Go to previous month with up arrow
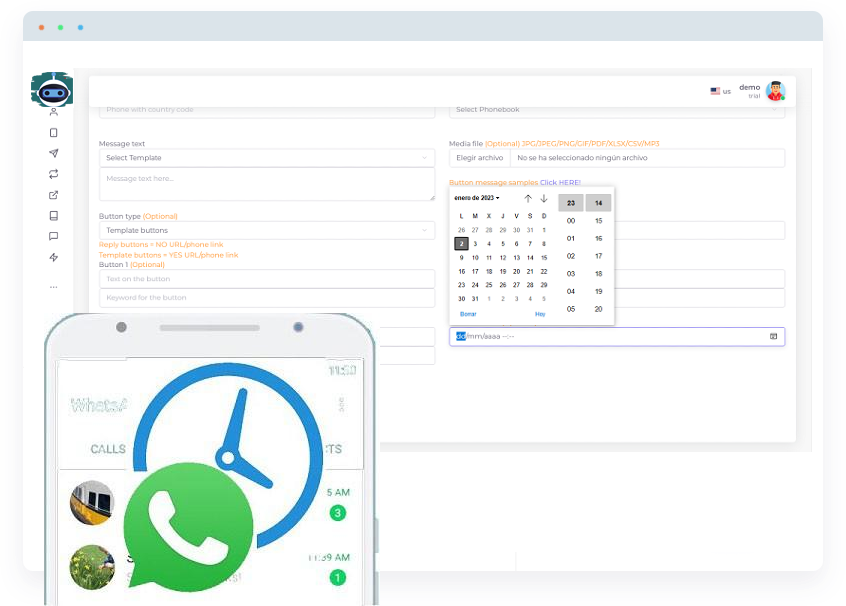This screenshot has width=846, height=606. point(528,199)
